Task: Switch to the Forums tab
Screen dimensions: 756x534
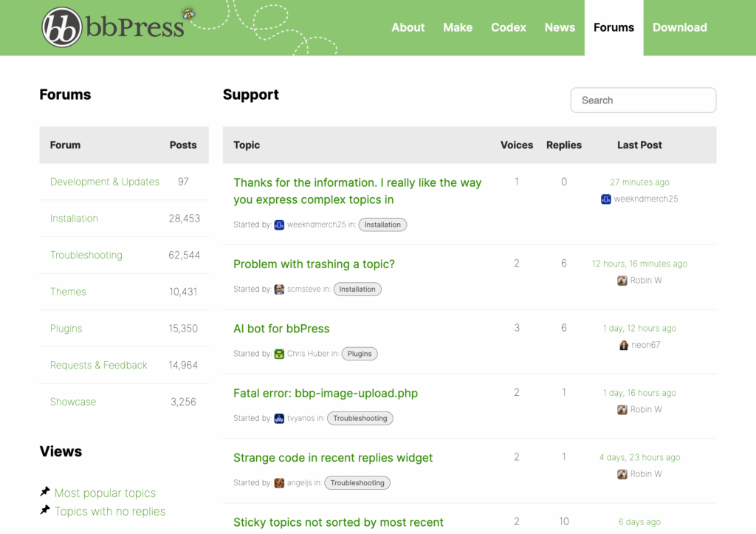Action: point(614,27)
